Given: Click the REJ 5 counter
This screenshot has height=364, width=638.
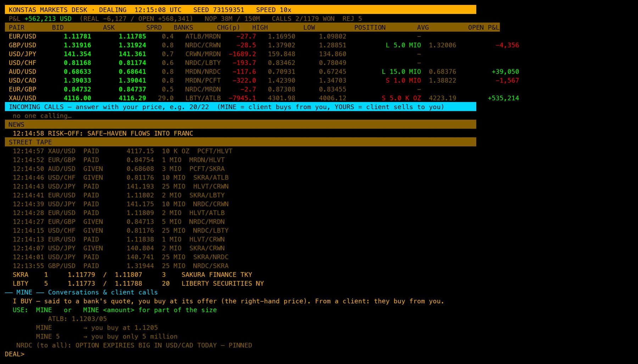Looking at the screenshot, I should [352, 18].
